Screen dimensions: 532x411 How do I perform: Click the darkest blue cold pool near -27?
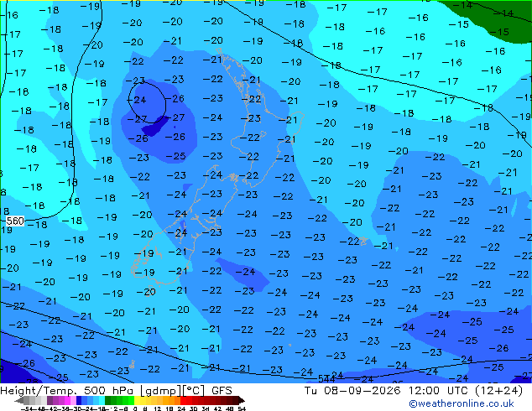[154, 127]
